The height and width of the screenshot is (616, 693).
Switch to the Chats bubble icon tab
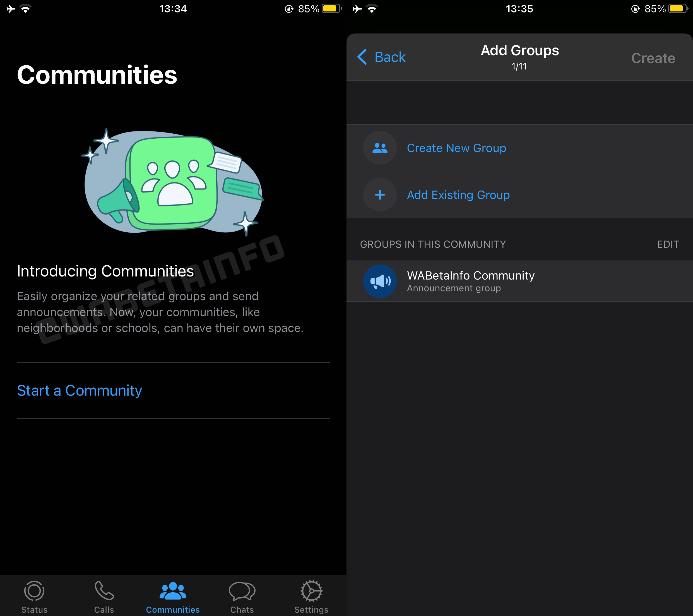242,591
